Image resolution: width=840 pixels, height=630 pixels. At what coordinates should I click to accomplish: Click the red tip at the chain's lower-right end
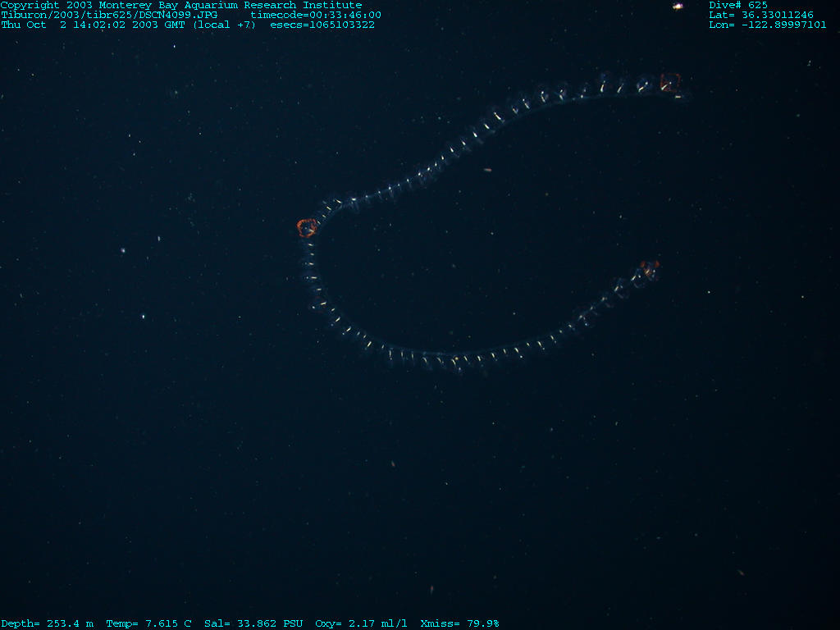(650, 268)
